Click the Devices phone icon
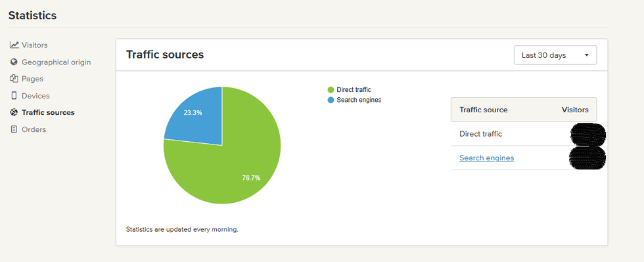Viewport: 644px width, 262px height. (14, 96)
